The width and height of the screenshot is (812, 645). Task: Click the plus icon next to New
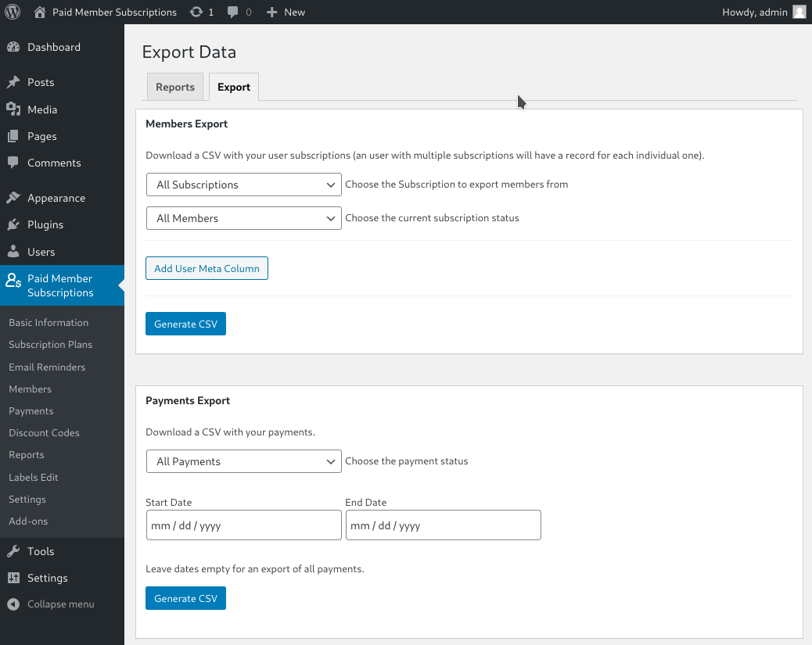[x=272, y=12]
